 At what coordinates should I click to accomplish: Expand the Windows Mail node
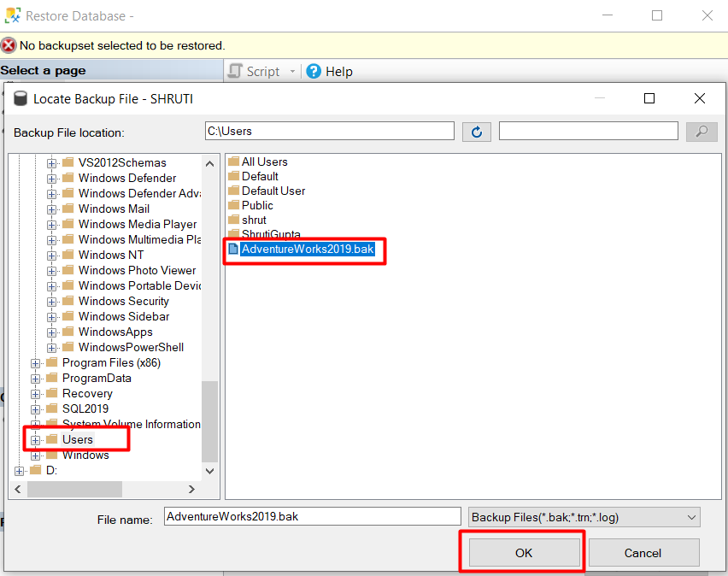(51, 209)
